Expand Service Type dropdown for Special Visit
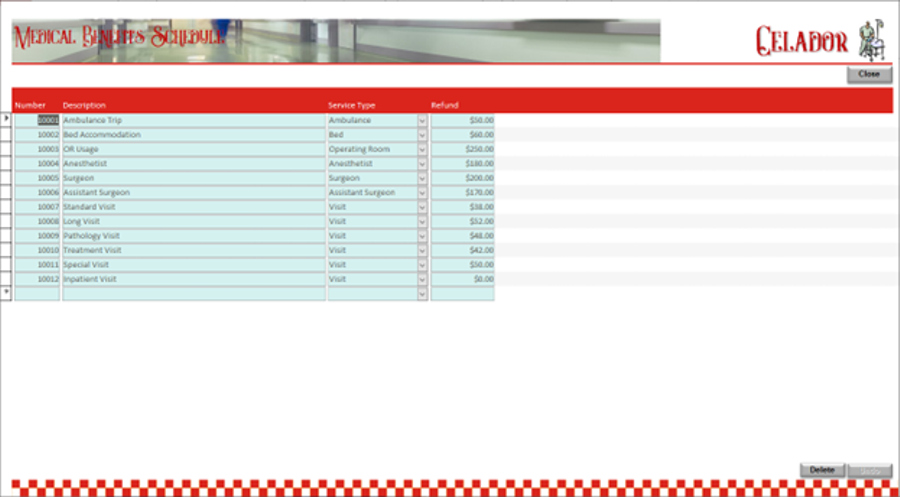Image resolution: width=900 pixels, height=497 pixels. [x=422, y=265]
